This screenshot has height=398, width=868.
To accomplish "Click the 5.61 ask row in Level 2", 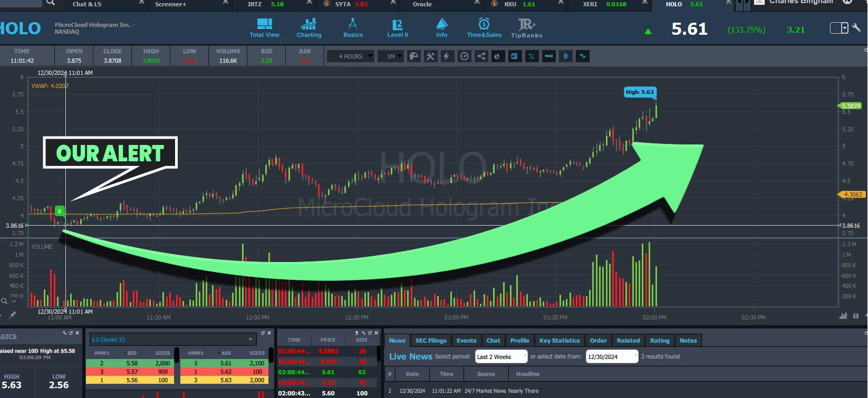I will 225,363.
